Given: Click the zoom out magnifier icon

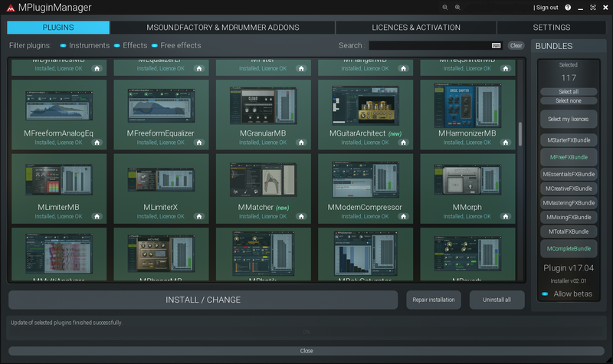Looking at the screenshot, I should (445, 8).
